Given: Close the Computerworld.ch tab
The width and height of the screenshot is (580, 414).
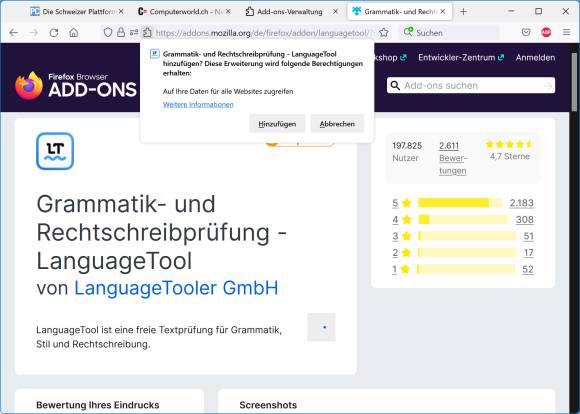Looking at the screenshot, I should 228,12.
